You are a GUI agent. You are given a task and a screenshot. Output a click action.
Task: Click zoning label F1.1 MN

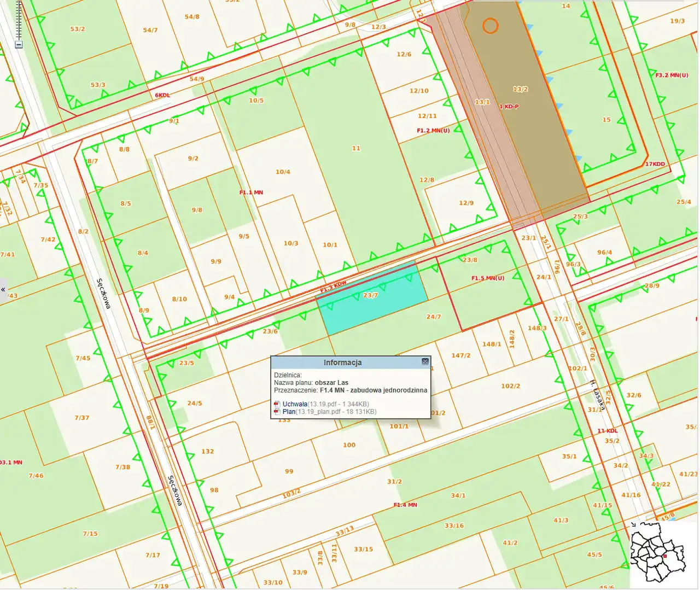[251, 192]
